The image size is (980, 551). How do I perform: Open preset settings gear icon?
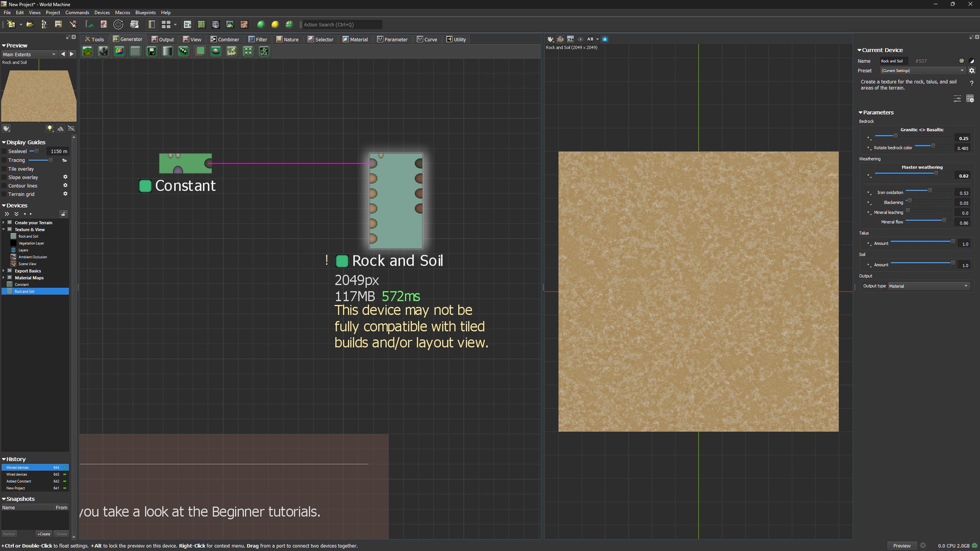(972, 71)
